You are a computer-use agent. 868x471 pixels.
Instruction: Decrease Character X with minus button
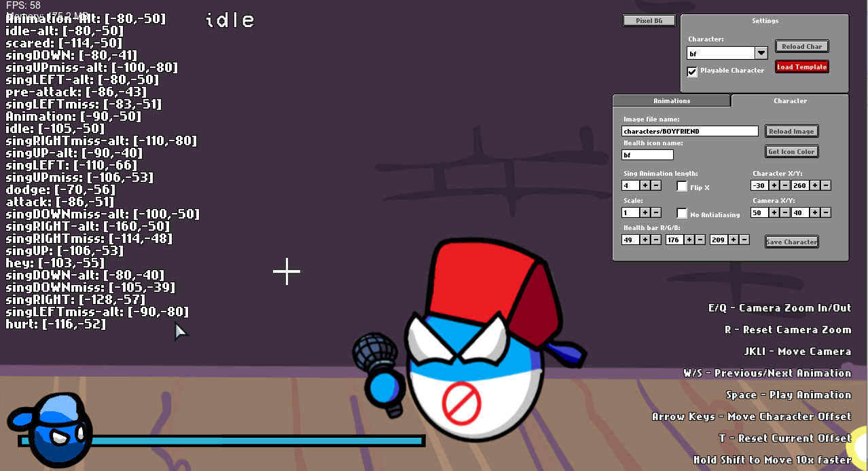784,185
